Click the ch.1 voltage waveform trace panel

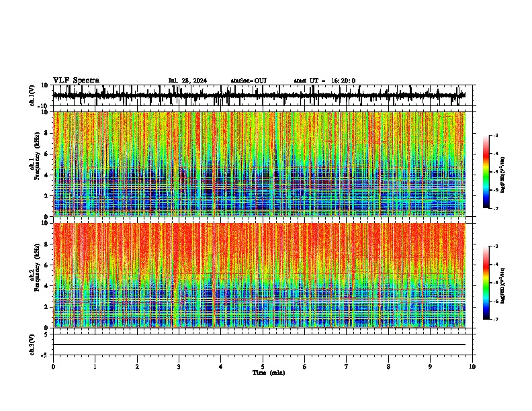coord(263,95)
